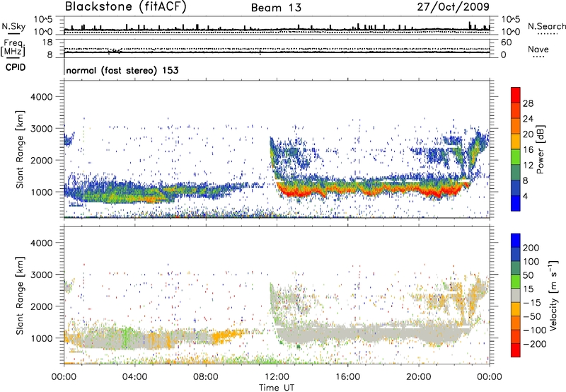The height and width of the screenshot is (392, 566).
Task: Click the 2000 tick in power panel
Action: 41,160
